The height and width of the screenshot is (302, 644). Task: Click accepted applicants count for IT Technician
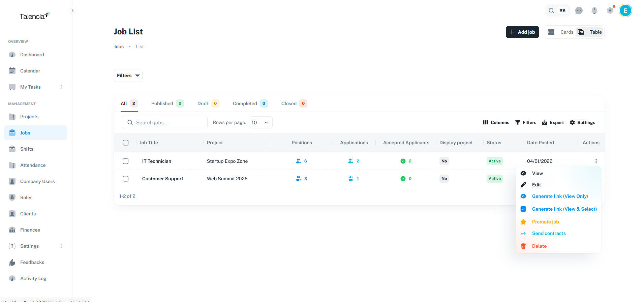406,161
